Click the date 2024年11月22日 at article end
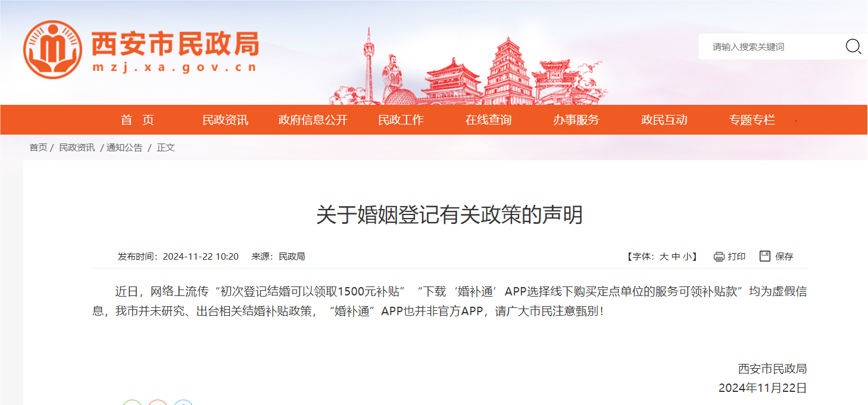868x405 pixels. 763,388
